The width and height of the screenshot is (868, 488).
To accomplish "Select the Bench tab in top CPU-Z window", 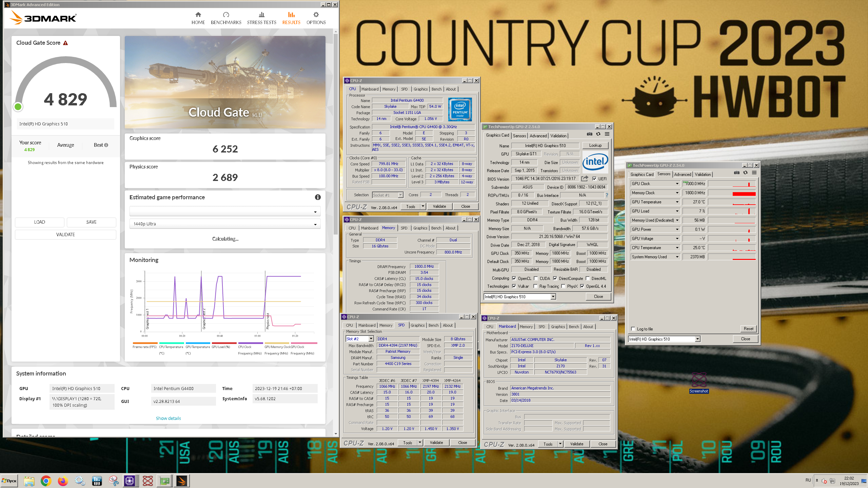I will pos(436,89).
